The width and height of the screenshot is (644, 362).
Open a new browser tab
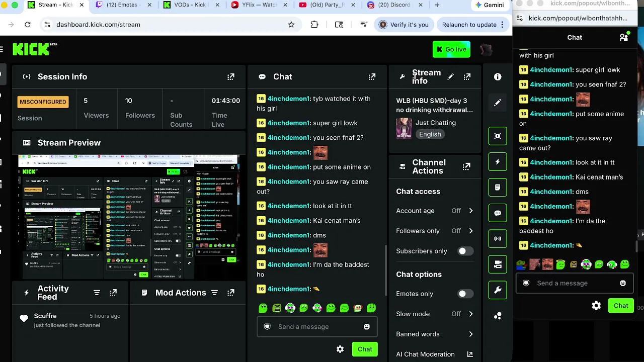click(437, 5)
